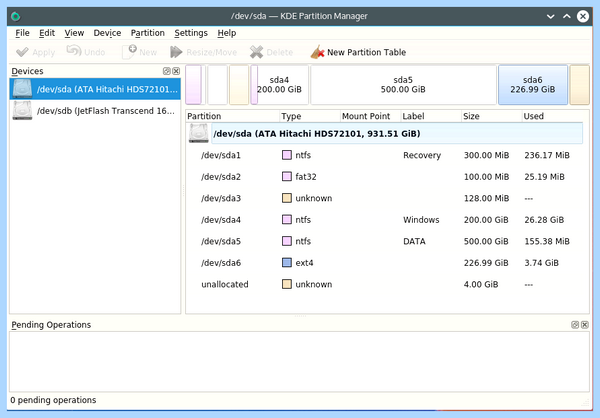600x418 pixels.
Task: Float the Devices panel
Action: [x=166, y=71]
